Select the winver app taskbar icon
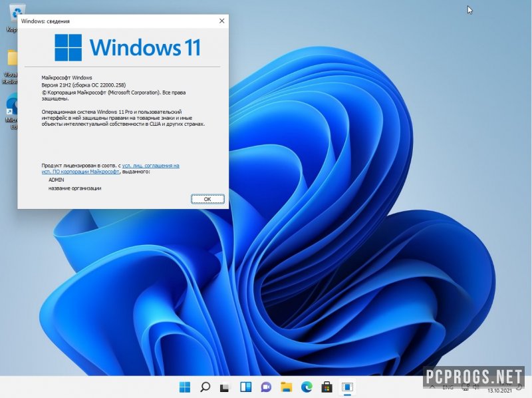The width and height of the screenshot is (532, 398). point(347,387)
